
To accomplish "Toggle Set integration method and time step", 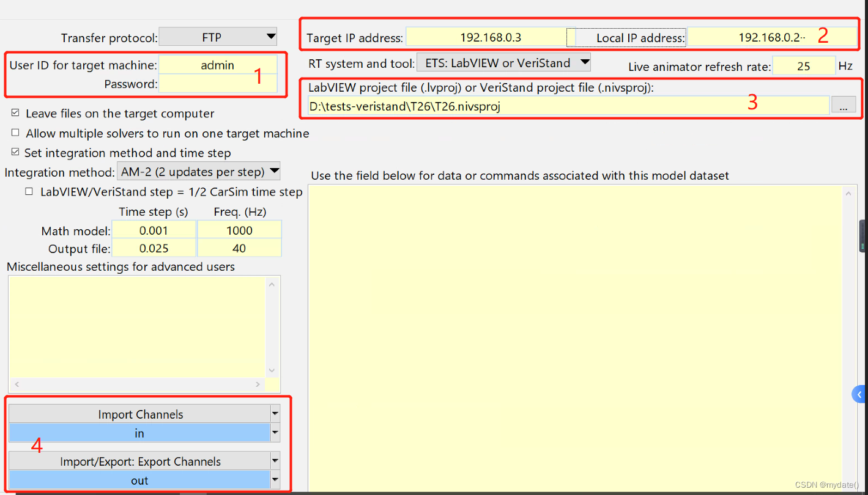I will point(15,152).
